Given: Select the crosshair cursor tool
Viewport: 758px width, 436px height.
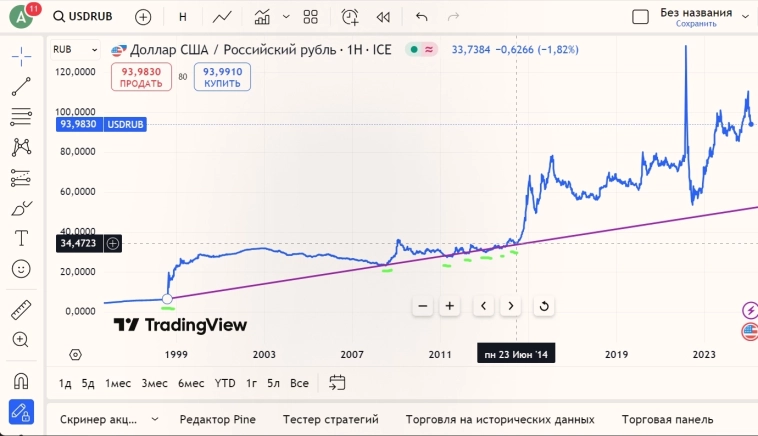Looking at the screenshot, I should click(x=21, y=57).
